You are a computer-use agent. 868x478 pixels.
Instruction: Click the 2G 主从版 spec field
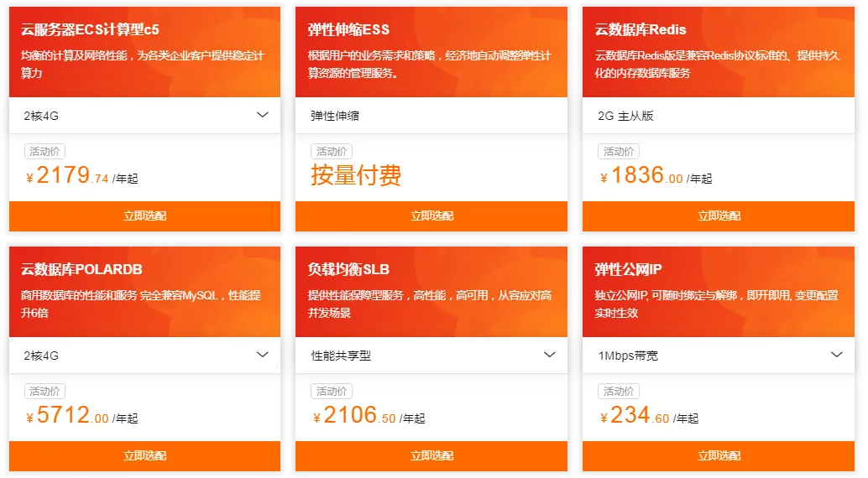point(718,116)
